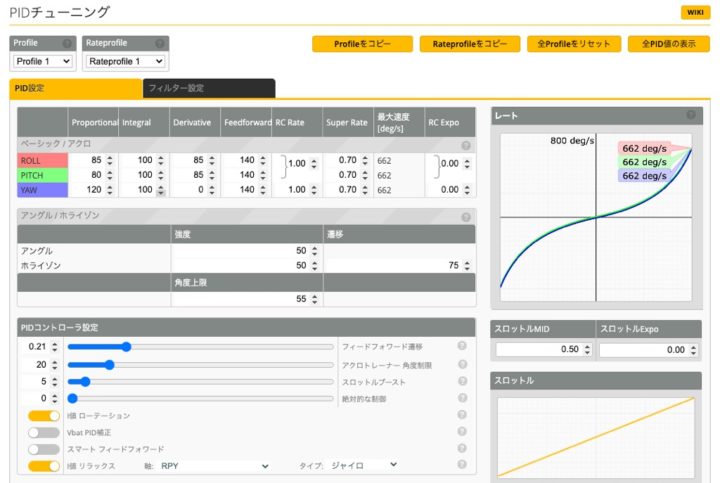
Task: Click the 全Profileをリセット button
Action: 573,44
